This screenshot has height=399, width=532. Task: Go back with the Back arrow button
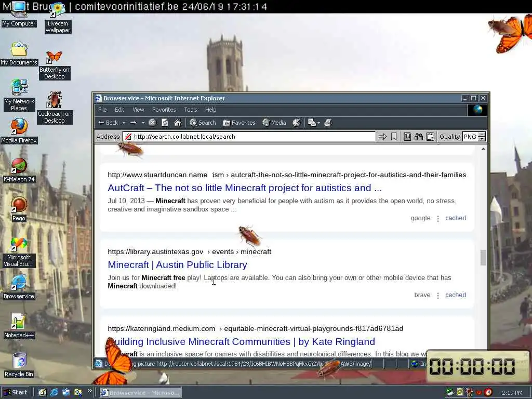pos(108,123)
